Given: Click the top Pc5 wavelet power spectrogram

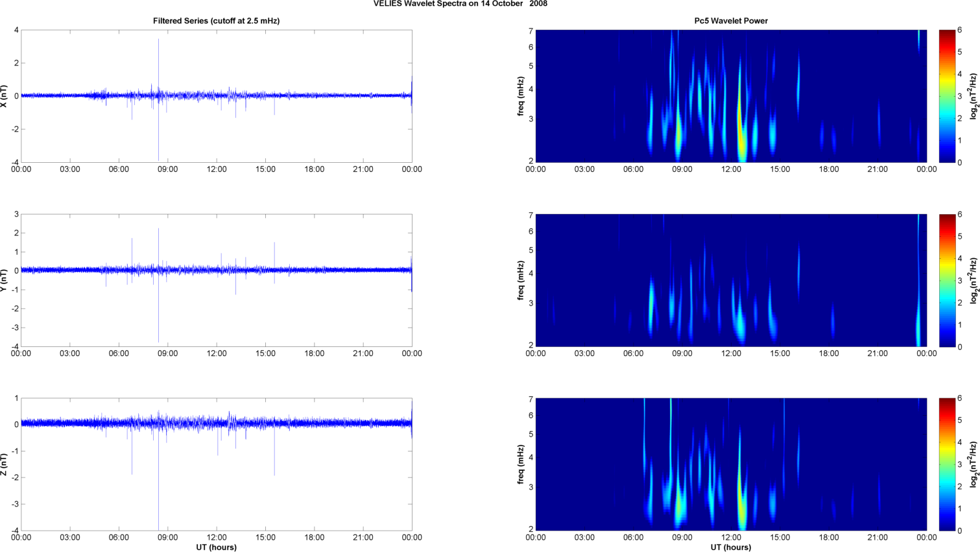Looking at the screenshot, I should pos(731,96).
